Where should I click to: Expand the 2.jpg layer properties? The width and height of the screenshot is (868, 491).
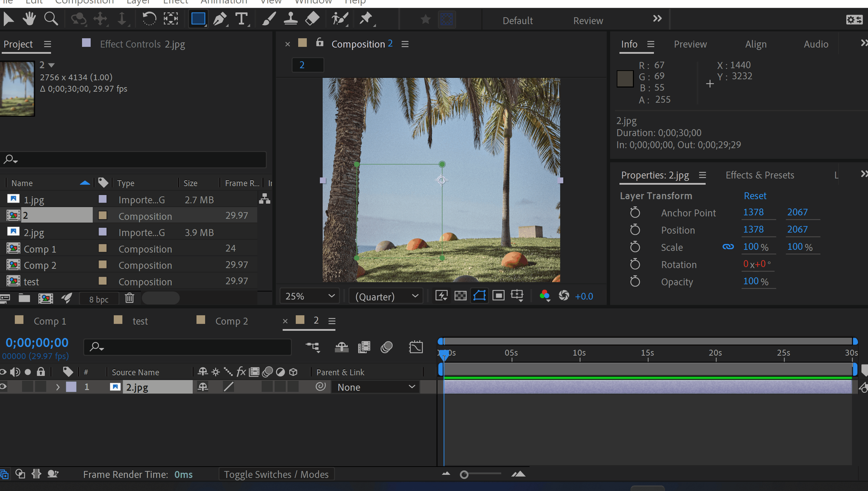[x=58, y=387]
